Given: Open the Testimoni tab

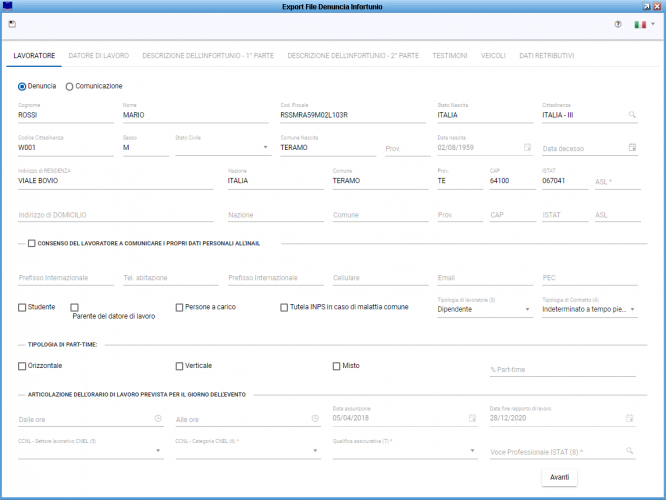Looking at the screenshot, I should pos(450,56).
